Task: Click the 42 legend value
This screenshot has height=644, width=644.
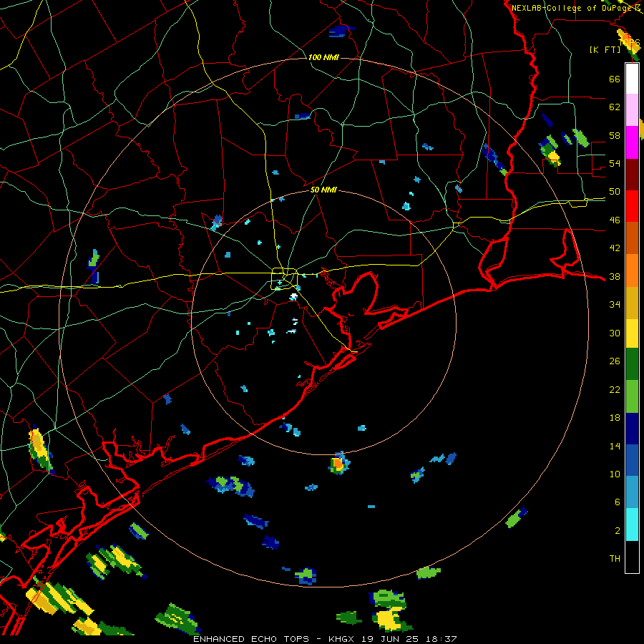Action: 615,248
